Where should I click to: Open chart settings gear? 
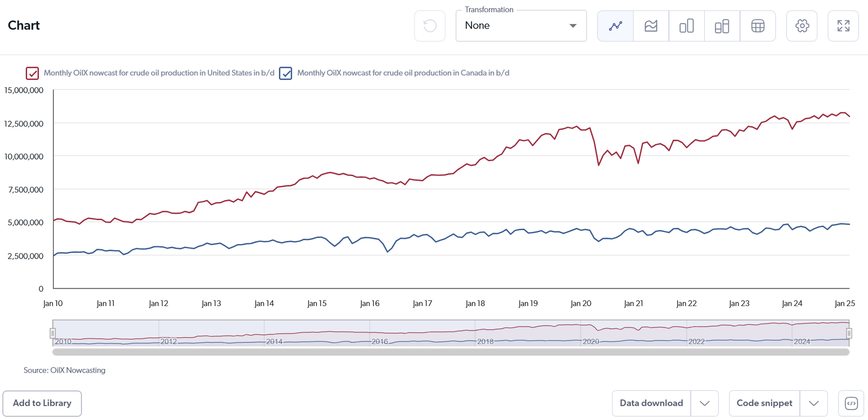802,26
